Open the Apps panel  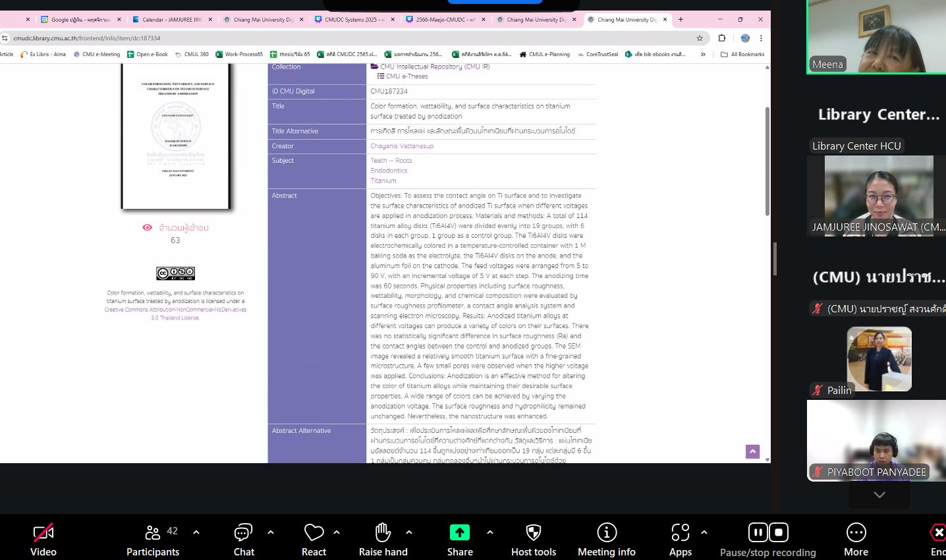point(680,532)
